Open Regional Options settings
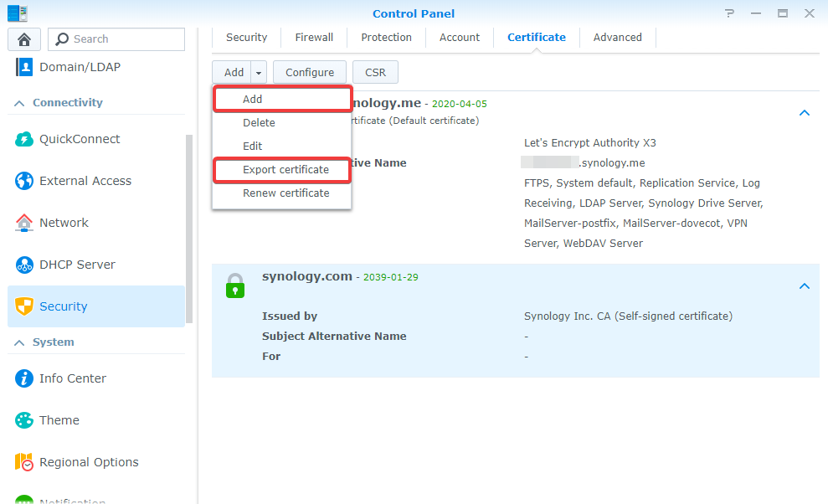The height and width of the screenshot is (504, 828). pos(90,462)
